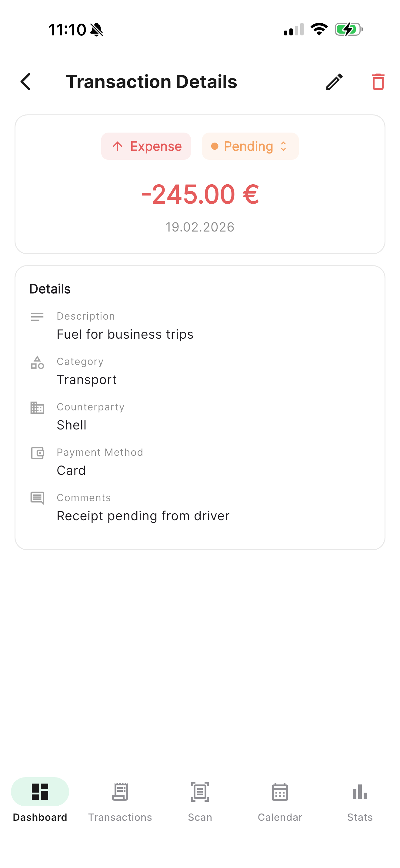Tap the -245.00 € amount
The width and height of the screenshot is (400, 868).
pos(200,195)
